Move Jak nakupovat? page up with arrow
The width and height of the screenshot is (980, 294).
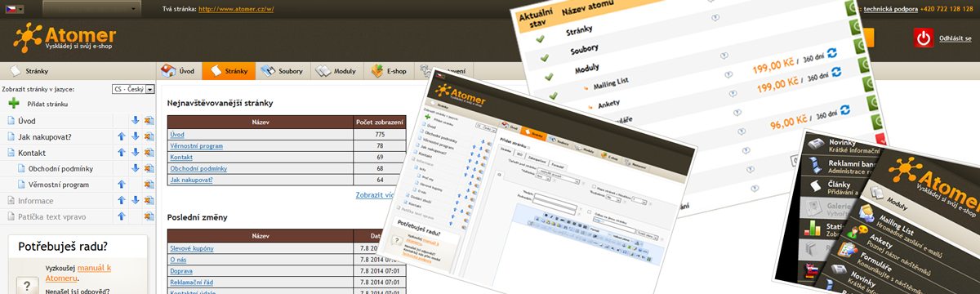[121, 136]
